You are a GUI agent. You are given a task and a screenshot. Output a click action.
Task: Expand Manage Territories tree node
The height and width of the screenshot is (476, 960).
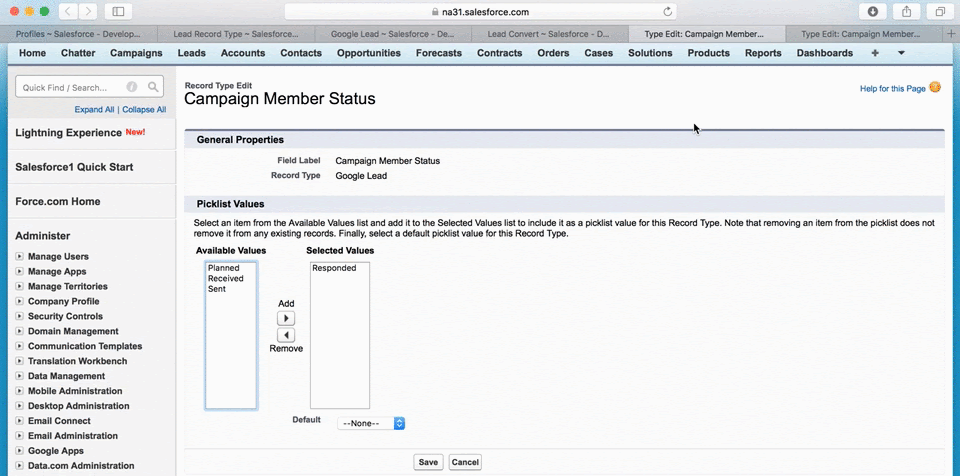point(20,287)
